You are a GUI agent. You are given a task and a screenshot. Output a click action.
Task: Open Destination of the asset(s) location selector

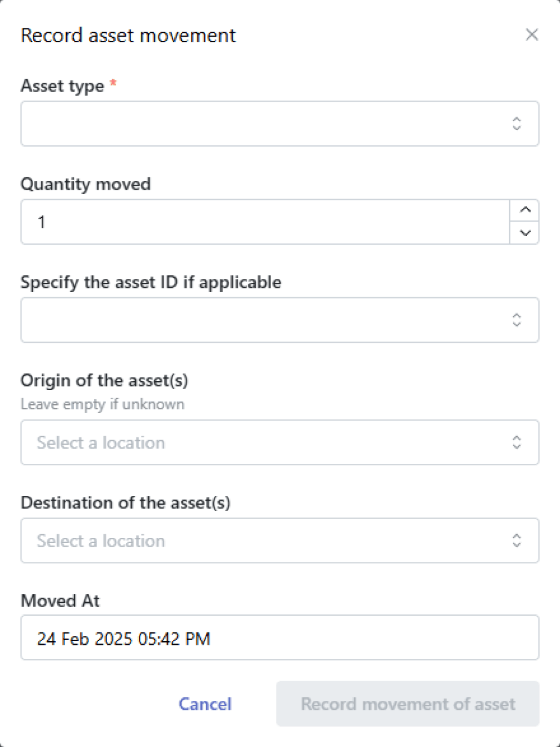[x=280, y=540]
